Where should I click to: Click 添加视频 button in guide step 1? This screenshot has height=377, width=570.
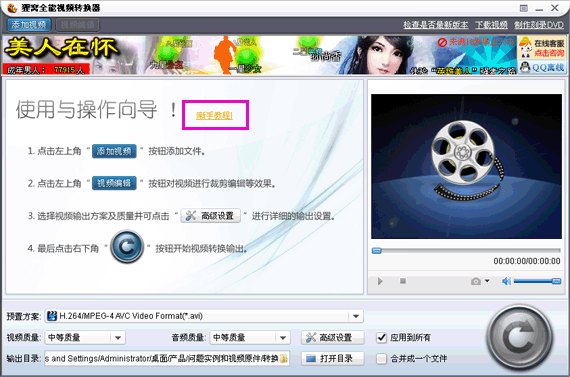114,151
